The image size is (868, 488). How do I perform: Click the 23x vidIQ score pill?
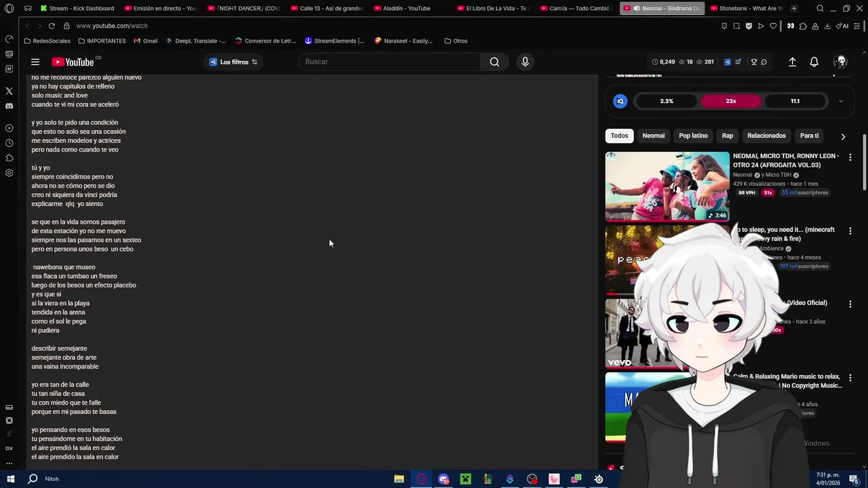[x=731, y=101]
